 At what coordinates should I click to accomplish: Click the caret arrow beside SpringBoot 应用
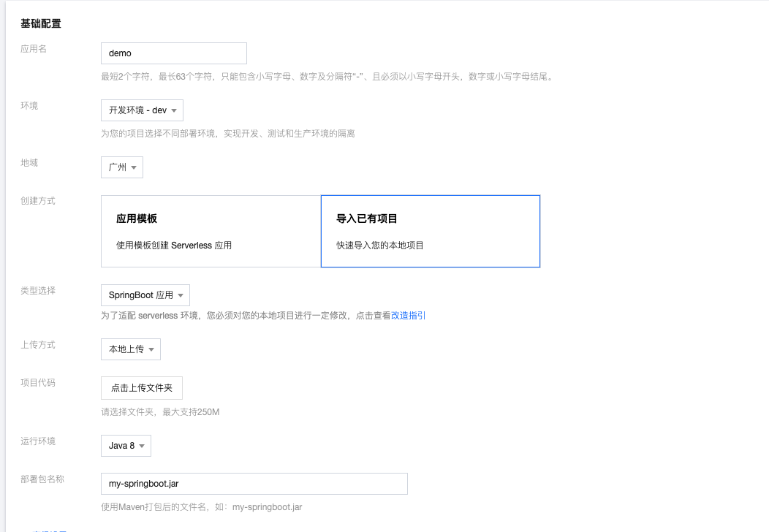click(x=181, y=296)
